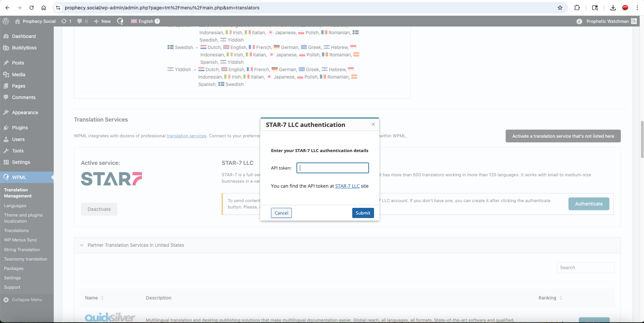Viewport: 644px width, 323px height.
Task: Open the browser home page
Action: click(44, 8)
